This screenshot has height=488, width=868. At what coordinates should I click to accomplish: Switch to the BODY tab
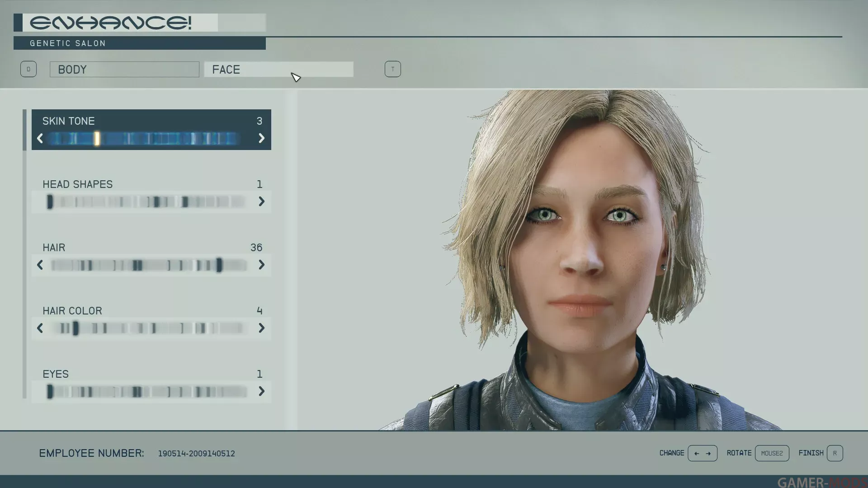tap(124, 70)
